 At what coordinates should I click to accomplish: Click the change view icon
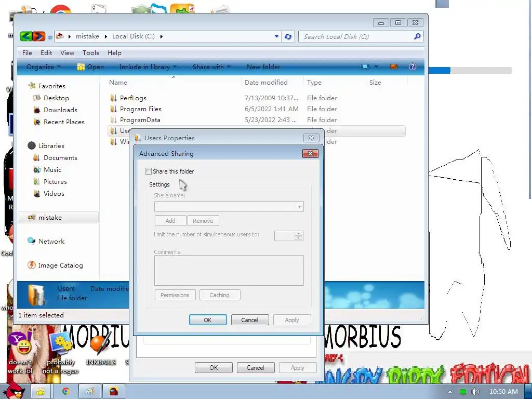pos(365,67)
